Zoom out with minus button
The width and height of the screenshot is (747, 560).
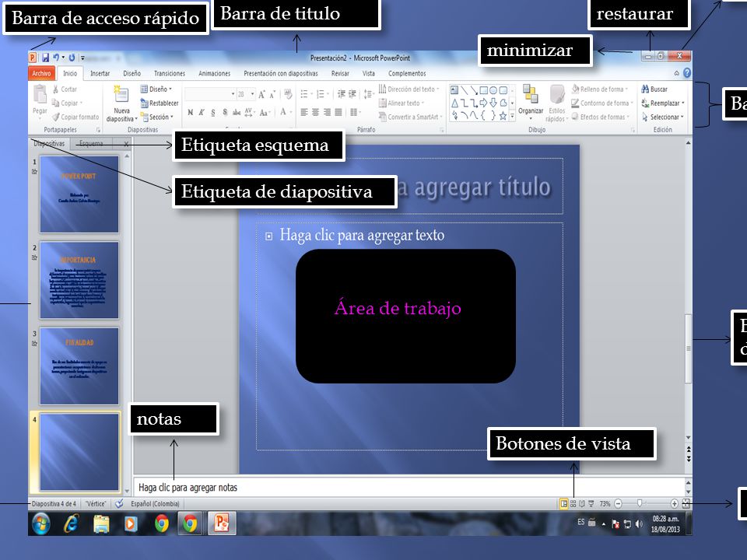[618, 503]
